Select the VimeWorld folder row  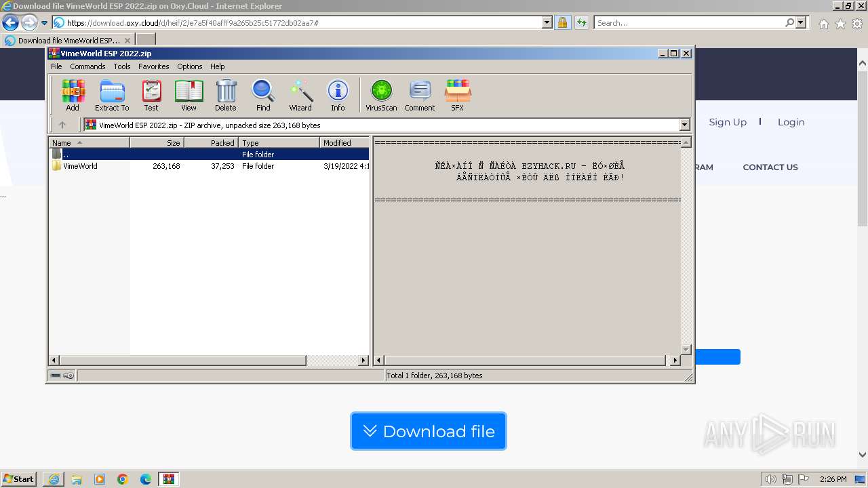point(210,166)
